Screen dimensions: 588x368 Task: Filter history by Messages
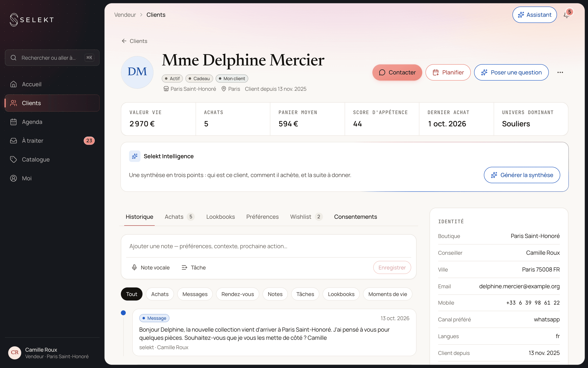195,294
